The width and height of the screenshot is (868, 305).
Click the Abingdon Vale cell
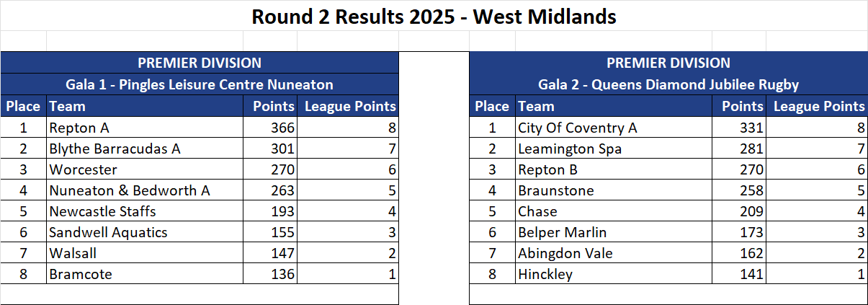click(x=614, y=253)
